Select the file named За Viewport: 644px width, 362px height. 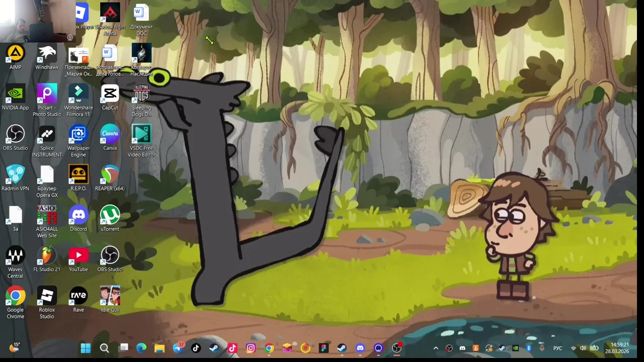tap(15, 219)
